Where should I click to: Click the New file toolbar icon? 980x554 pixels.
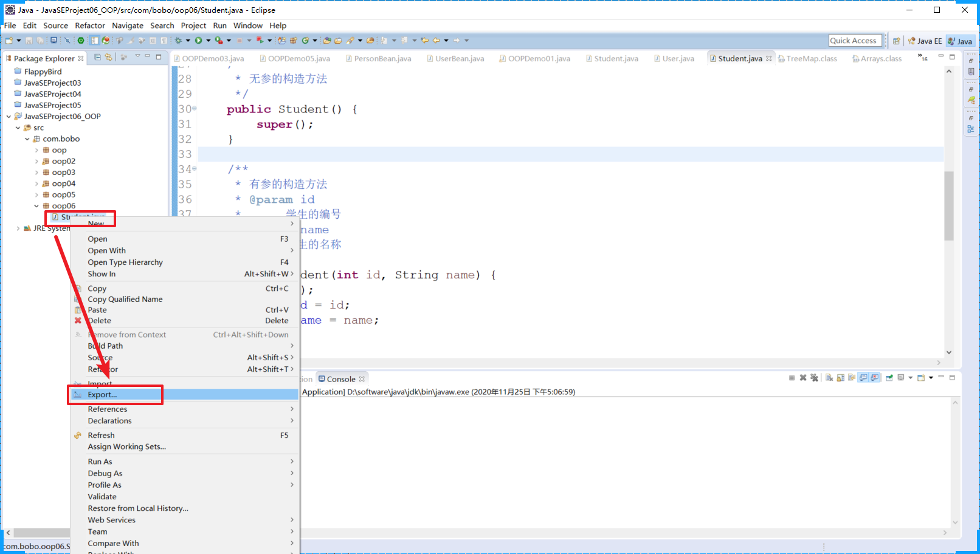(x=9, y=40)
